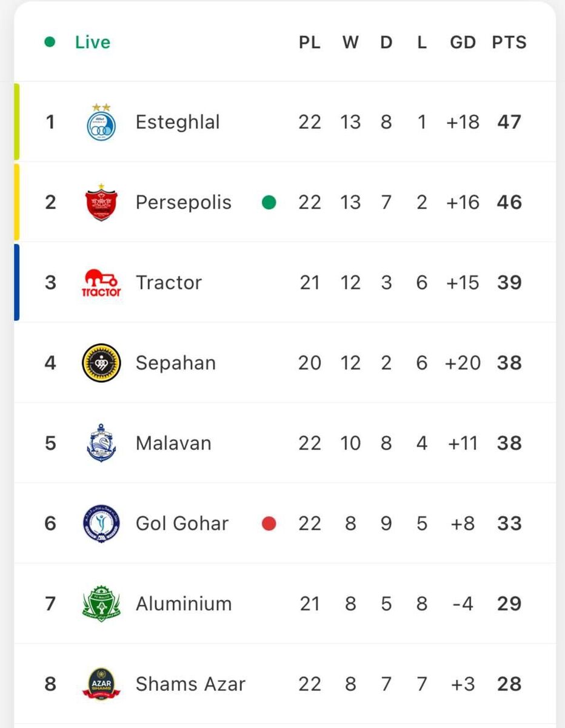Click the GD column header
565x728 pixels.
click(463, 42)
